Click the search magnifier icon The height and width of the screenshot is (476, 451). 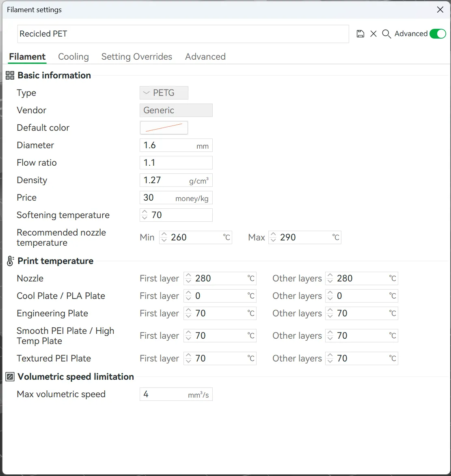(386, 34)
